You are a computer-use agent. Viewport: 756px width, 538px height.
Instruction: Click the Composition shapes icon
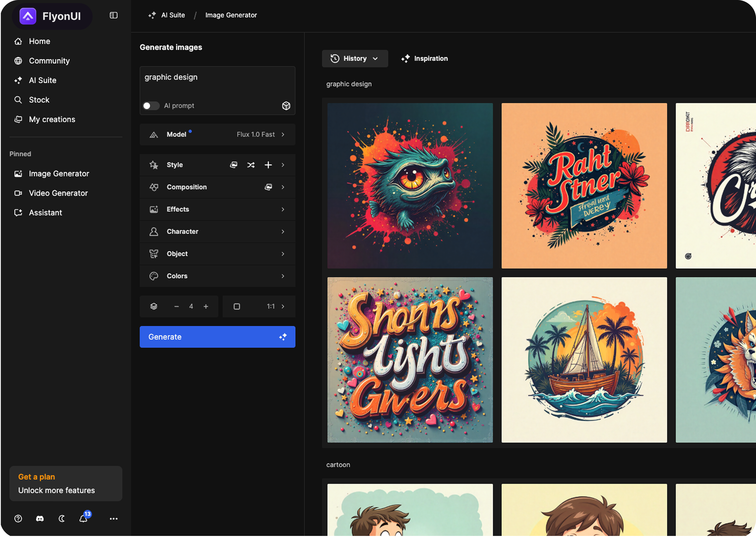click(x=154, y=187)
